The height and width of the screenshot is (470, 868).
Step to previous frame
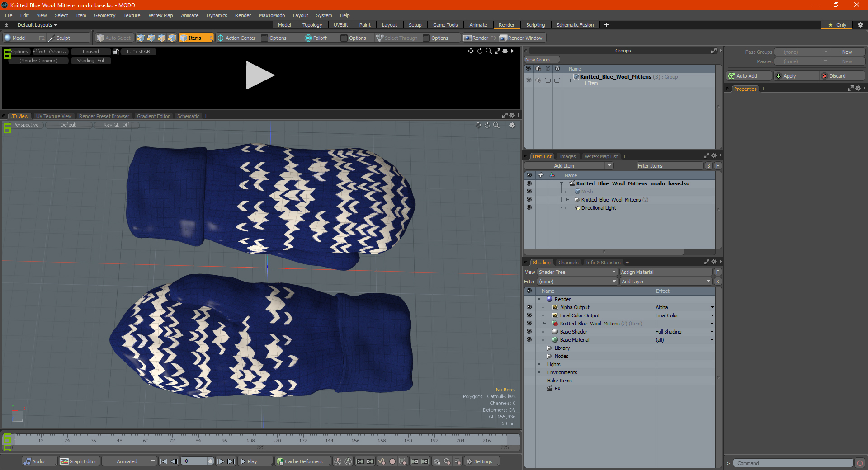(174, 461)
